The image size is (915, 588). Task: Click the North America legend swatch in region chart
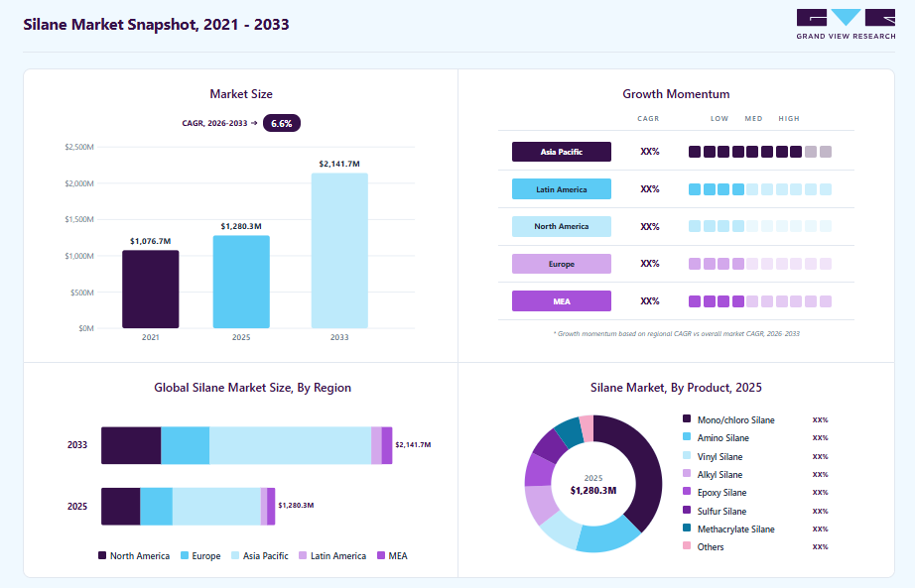(102, 555)
